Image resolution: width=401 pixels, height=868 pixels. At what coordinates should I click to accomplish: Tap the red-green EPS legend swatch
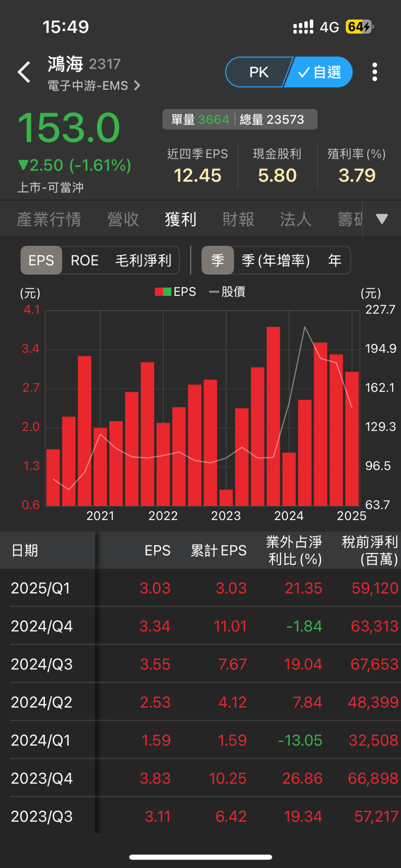click(163, 292)
